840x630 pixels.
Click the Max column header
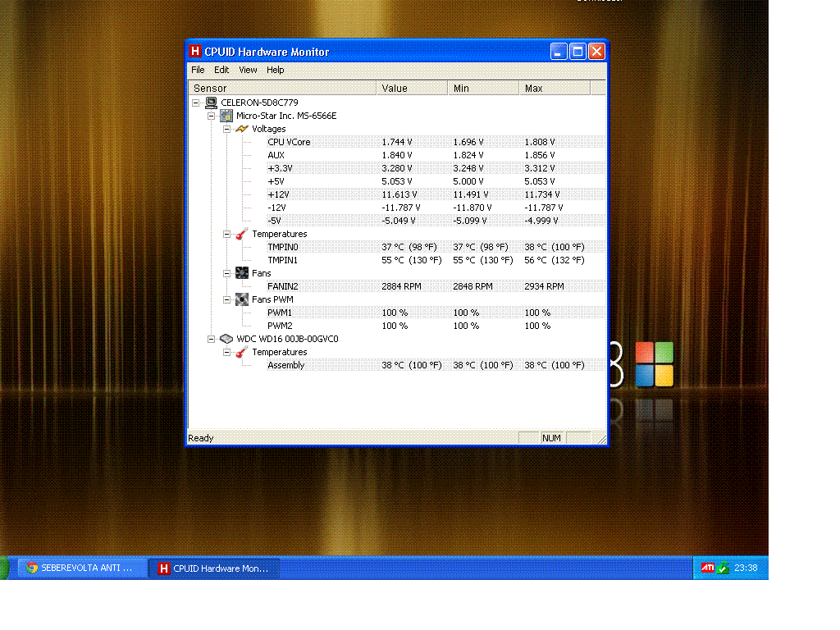pyautogui.click(x=555, y=89)
